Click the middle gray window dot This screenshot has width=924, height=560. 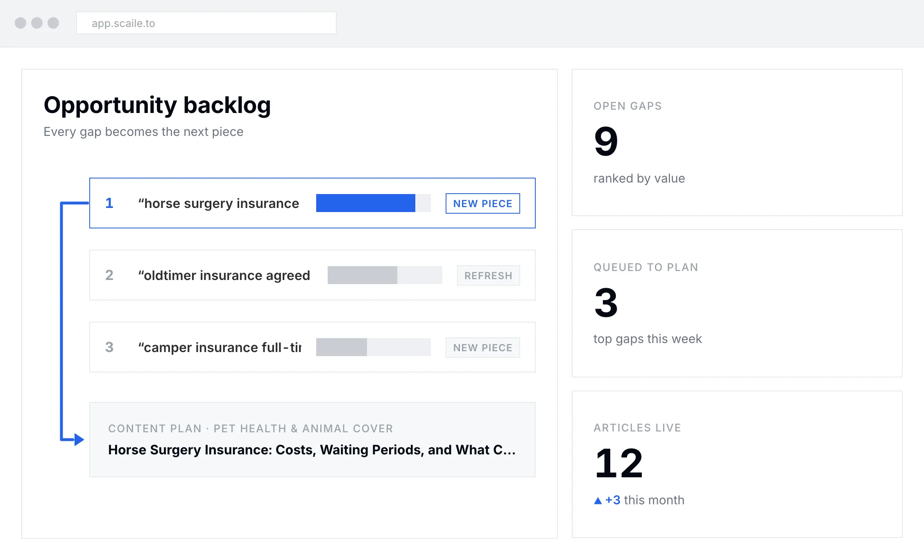pos(37,23)
